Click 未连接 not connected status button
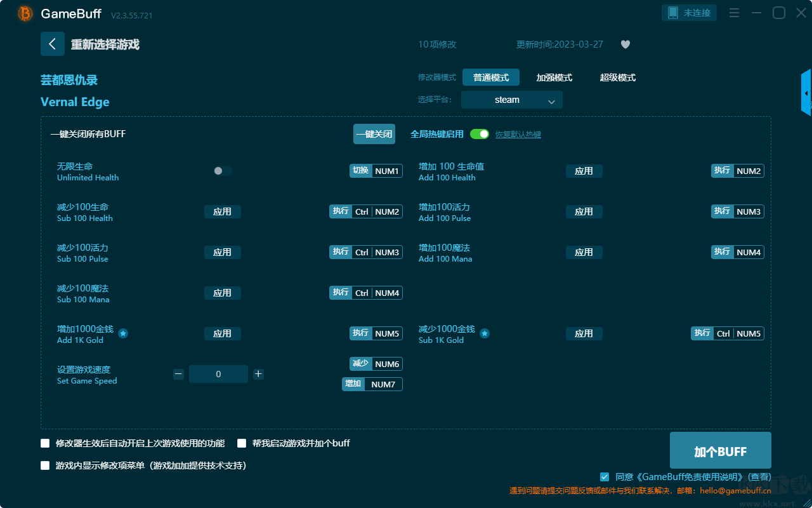The image size is (812, 508). point(690,13)
